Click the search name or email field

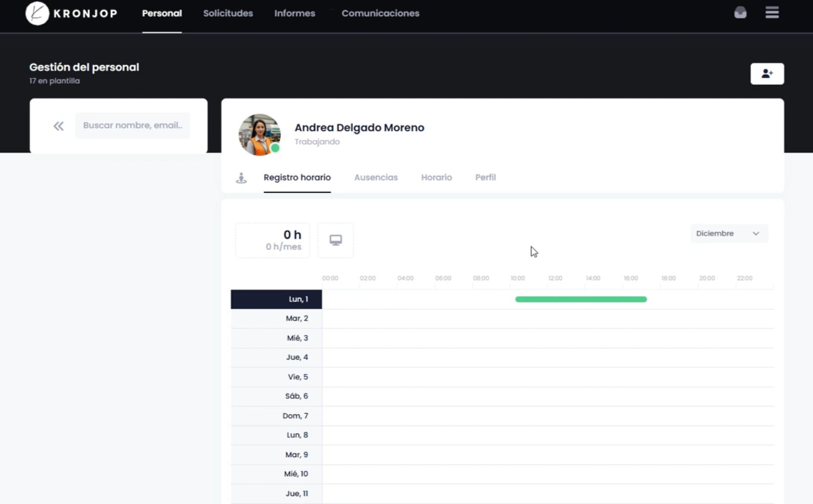[132, 126]
